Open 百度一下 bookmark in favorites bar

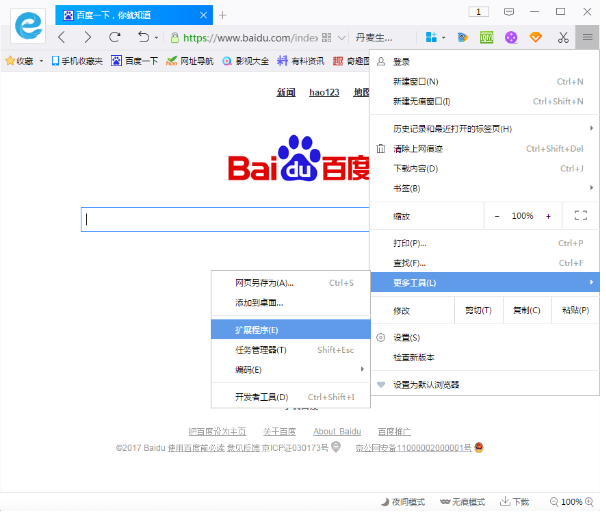pos(134,61)
